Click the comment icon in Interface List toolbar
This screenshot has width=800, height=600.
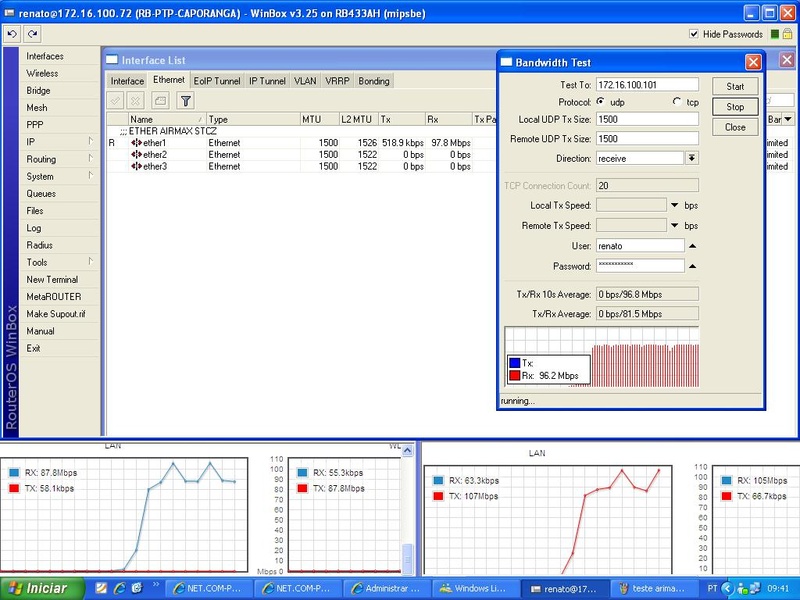point(160,101)
